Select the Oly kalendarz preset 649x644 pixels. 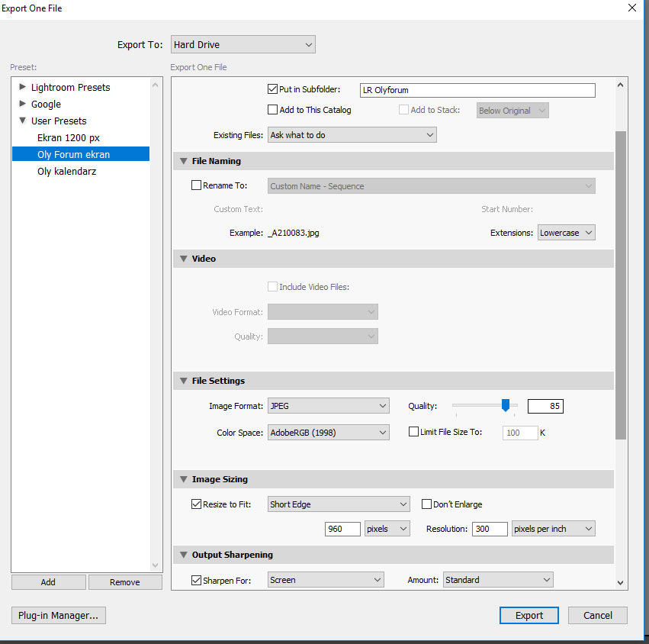pyautogui.click(x=66, y=171)
